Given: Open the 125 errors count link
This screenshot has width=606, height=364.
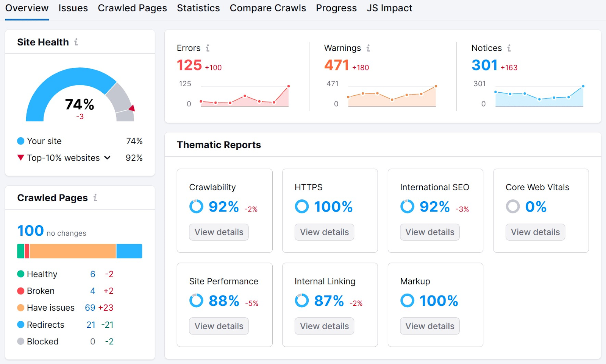Looking at the screenshot, I should click(189, 65).
